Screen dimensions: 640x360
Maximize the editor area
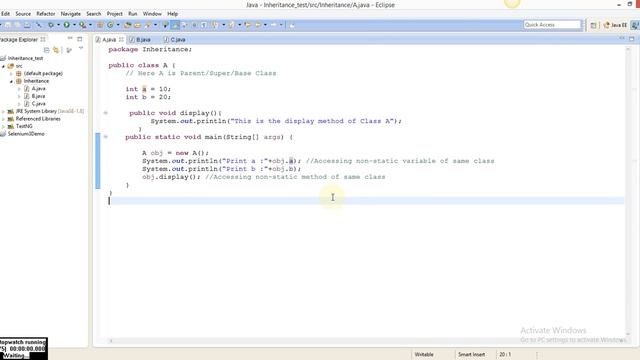click(631, 39)
